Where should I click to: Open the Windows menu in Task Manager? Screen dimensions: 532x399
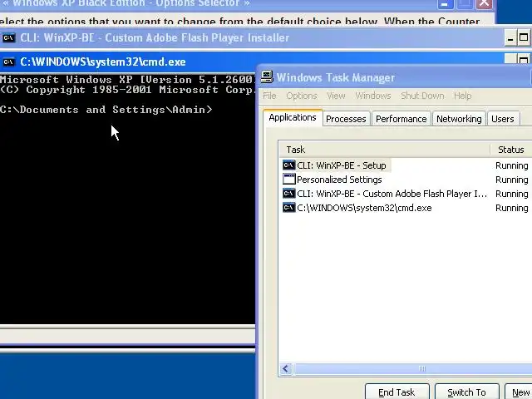pyautogui.click(x=373, y=96)
